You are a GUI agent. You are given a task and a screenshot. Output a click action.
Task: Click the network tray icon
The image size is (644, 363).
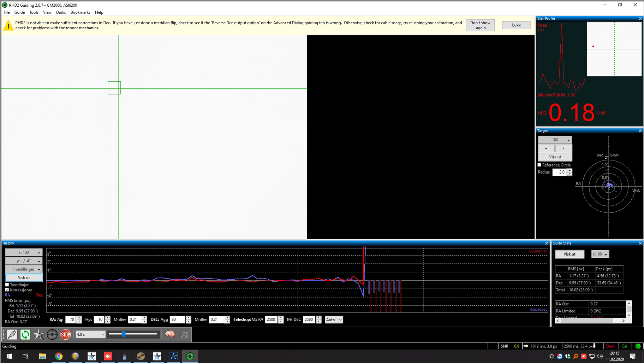pos(592,356)
